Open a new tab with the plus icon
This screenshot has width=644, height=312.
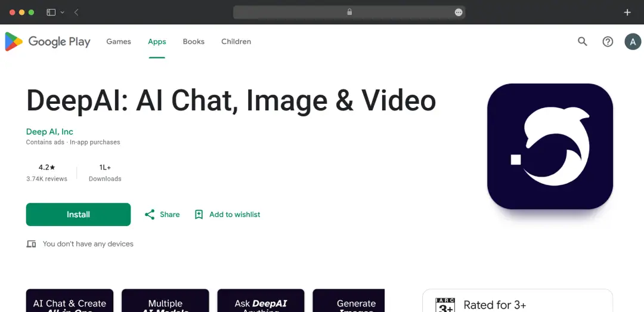tap(627, 13)
